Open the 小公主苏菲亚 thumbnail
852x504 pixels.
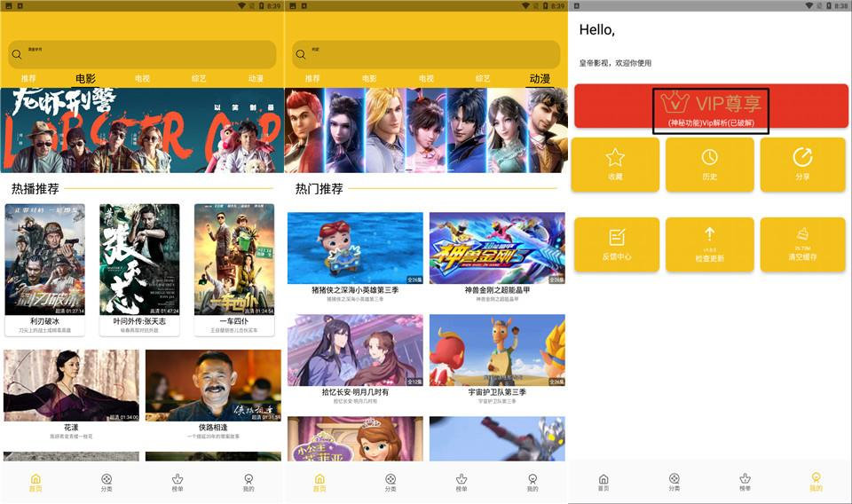point(355,439)
